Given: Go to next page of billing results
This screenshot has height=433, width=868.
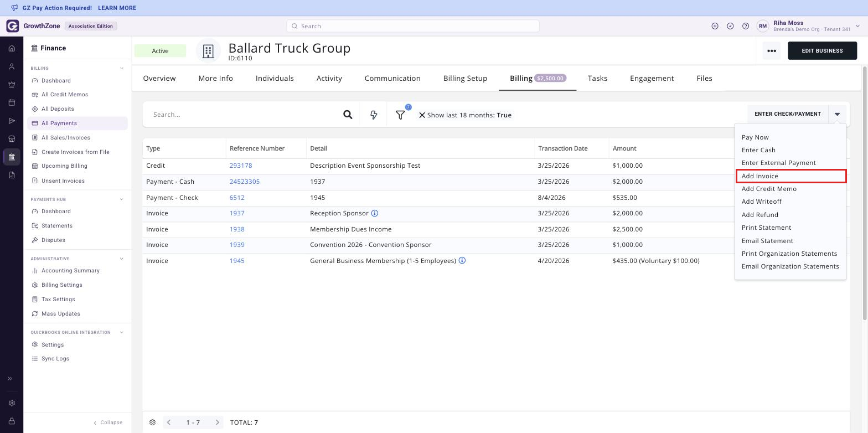Looking at the screenshot, I should point(218,422).
